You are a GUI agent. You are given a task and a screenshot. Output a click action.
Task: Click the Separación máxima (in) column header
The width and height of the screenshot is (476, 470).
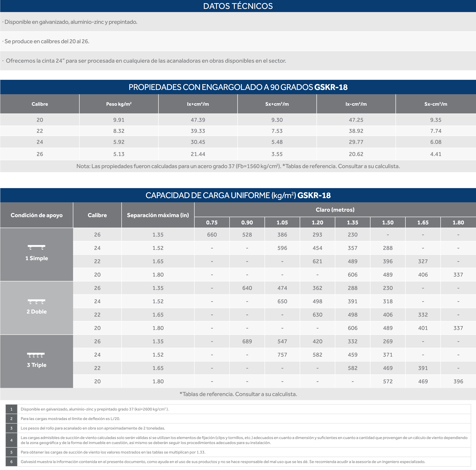click(x=158, y=215)
